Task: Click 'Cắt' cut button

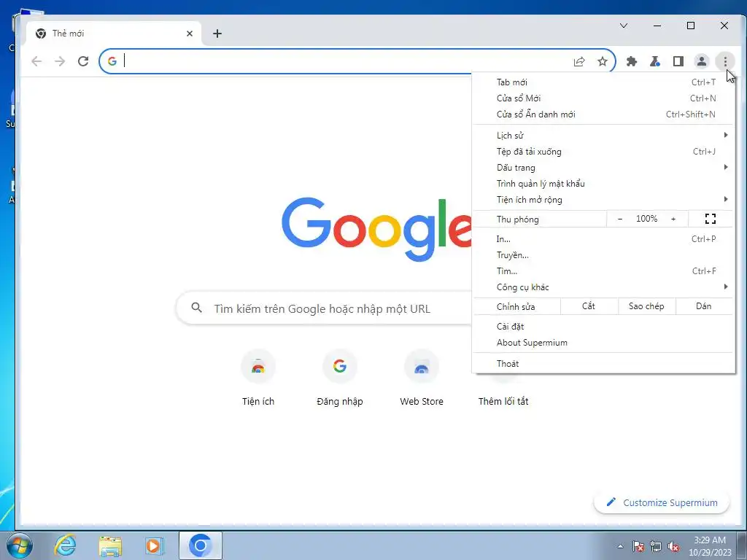Action: pyautogui.click(x=589, y=306)
